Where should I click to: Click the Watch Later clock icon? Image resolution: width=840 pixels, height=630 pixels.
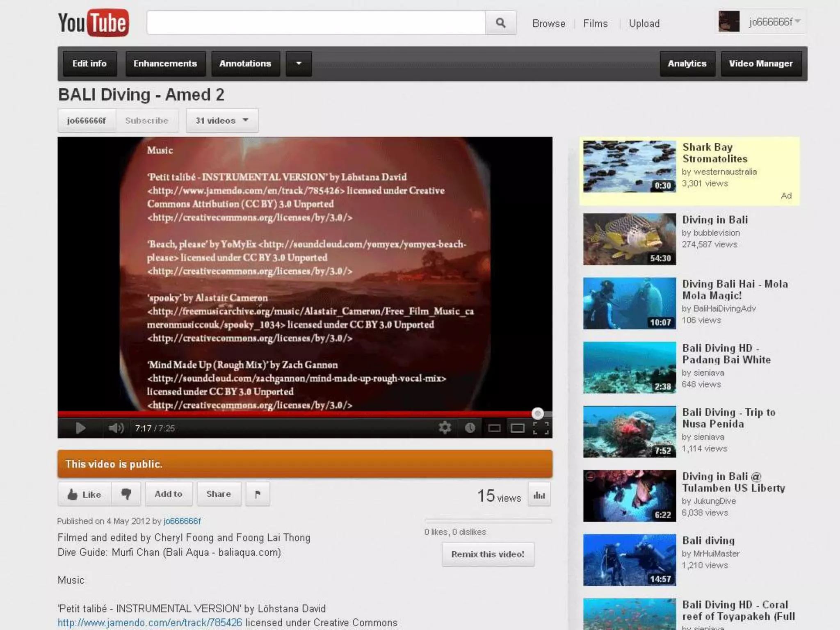coord(470,428)
